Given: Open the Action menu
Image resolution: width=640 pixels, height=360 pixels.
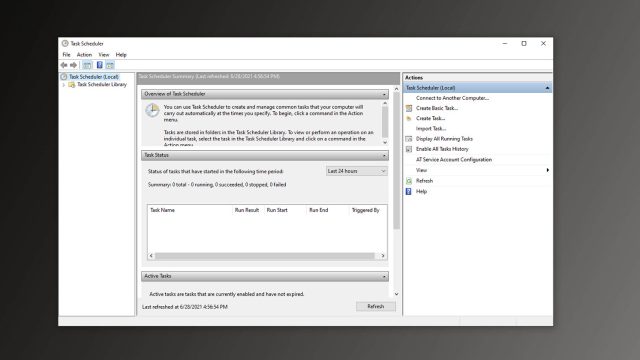Looking at the screenshot, I should pyautogui.click(x=84, y=55).
